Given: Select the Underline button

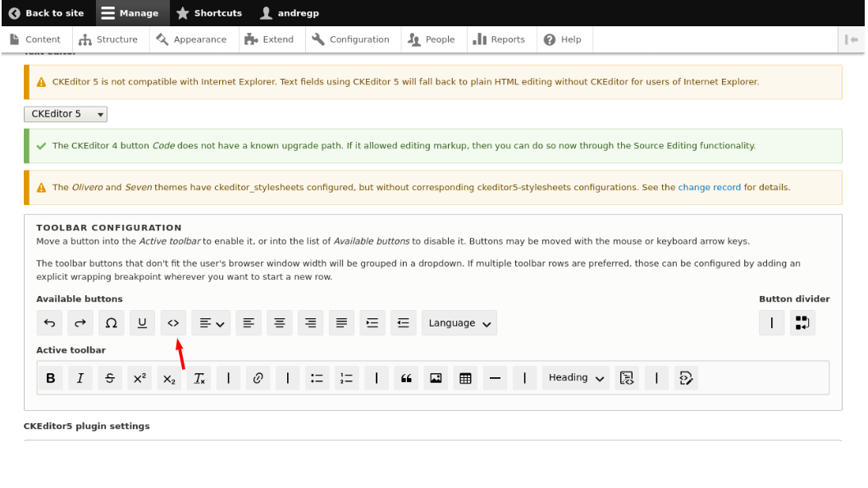Looking at the screenshot, I should click(142, 322).
